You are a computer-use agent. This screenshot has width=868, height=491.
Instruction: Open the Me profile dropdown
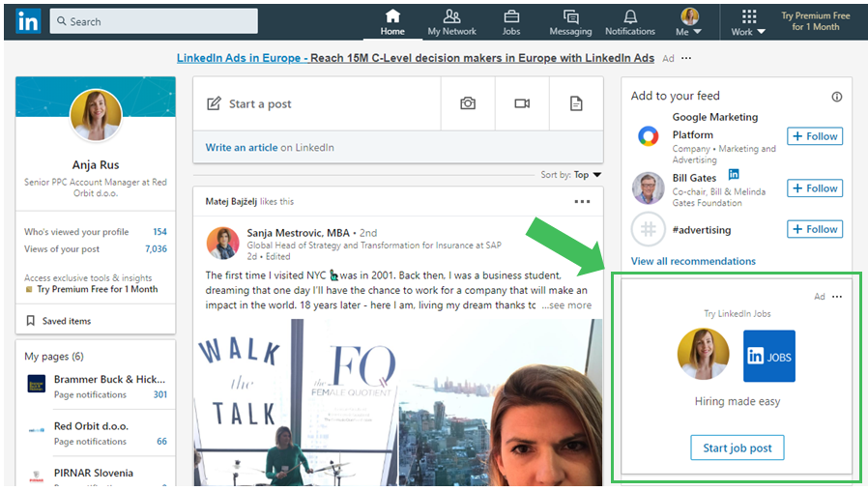tap(689, 22)
